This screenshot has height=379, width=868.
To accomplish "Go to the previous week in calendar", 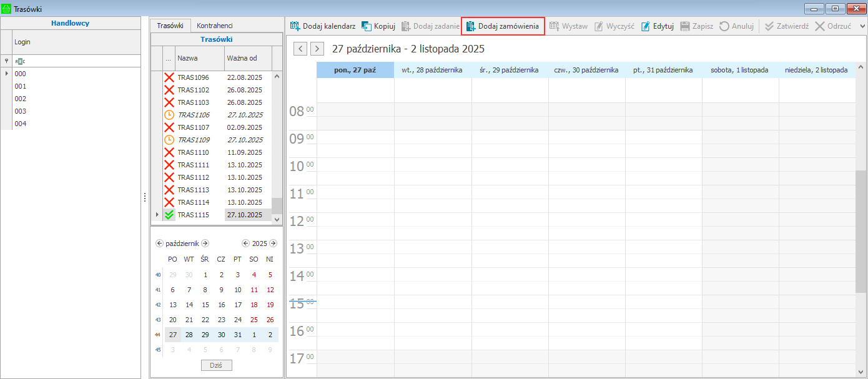I will coord(300,49).
